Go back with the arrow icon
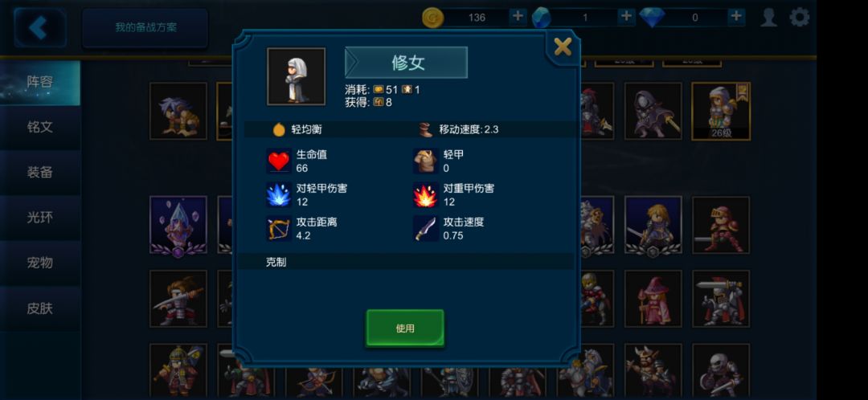Viewport: 868px width, 400px height. coord(40,27)
